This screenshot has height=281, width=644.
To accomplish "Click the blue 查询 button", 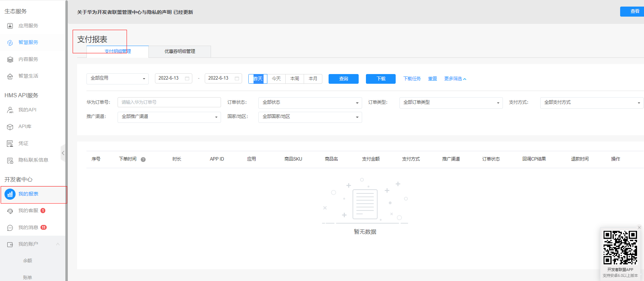I will coord(343,79).
